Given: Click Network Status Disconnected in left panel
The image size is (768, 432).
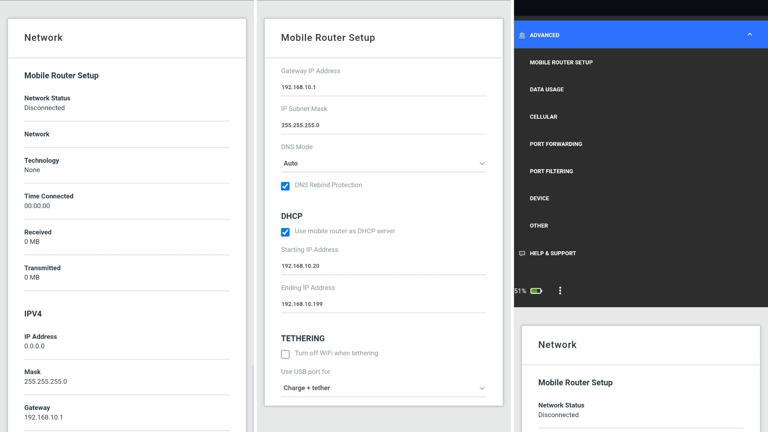Looking at the screenshot, I should pyautogui.click(x=45, y=108).
